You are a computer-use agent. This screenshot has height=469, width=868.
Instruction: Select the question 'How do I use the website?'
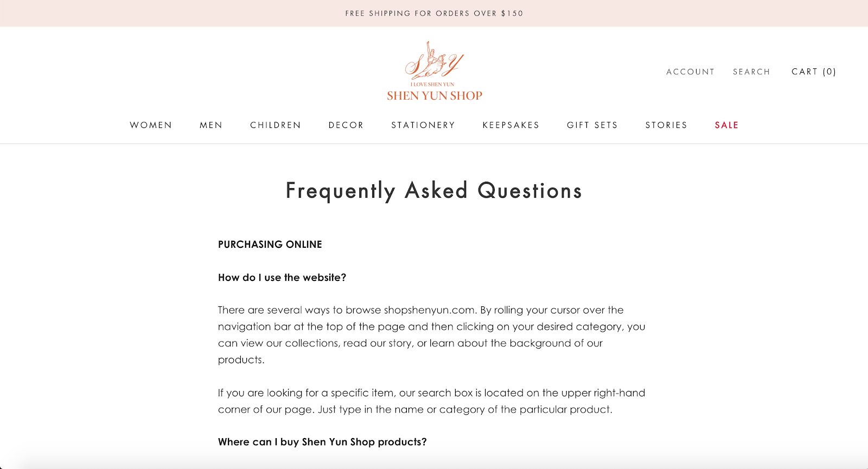pyautogui.click(x=282, y=278)
